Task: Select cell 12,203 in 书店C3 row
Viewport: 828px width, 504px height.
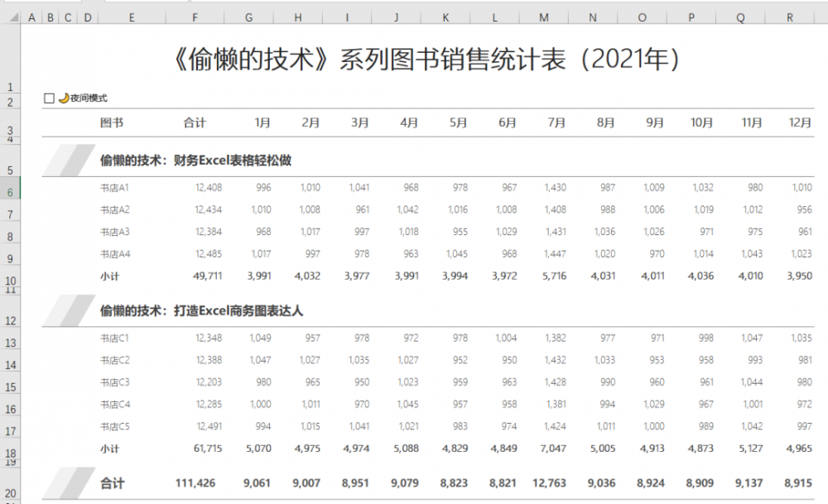Action: coord(209,382)
